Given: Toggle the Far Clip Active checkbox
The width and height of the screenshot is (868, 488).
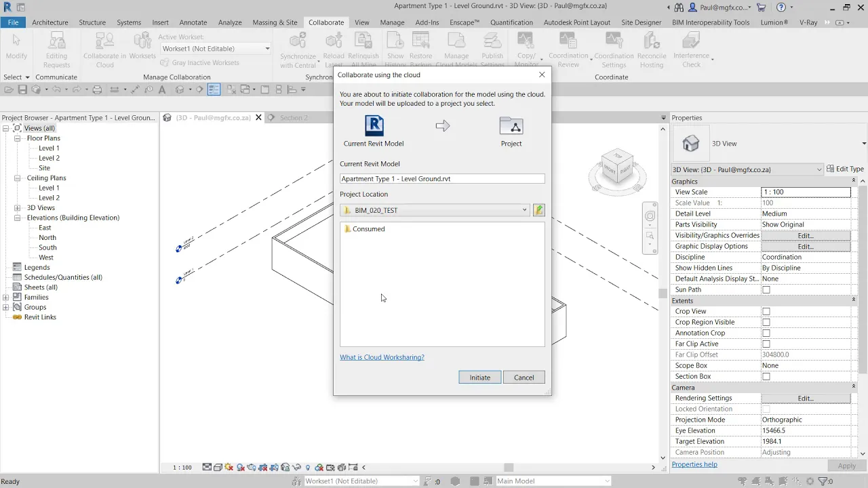Looking at the screenshot, I should point(766,344).
